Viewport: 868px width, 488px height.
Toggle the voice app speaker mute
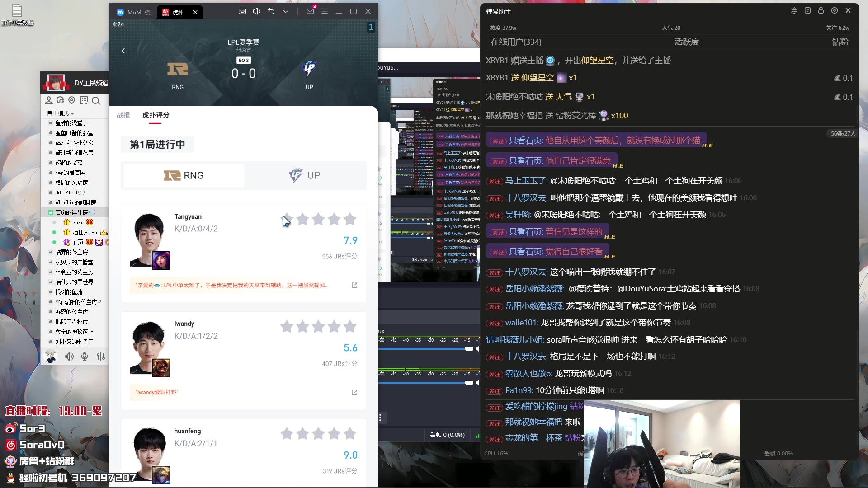click(x=69, y=357)
